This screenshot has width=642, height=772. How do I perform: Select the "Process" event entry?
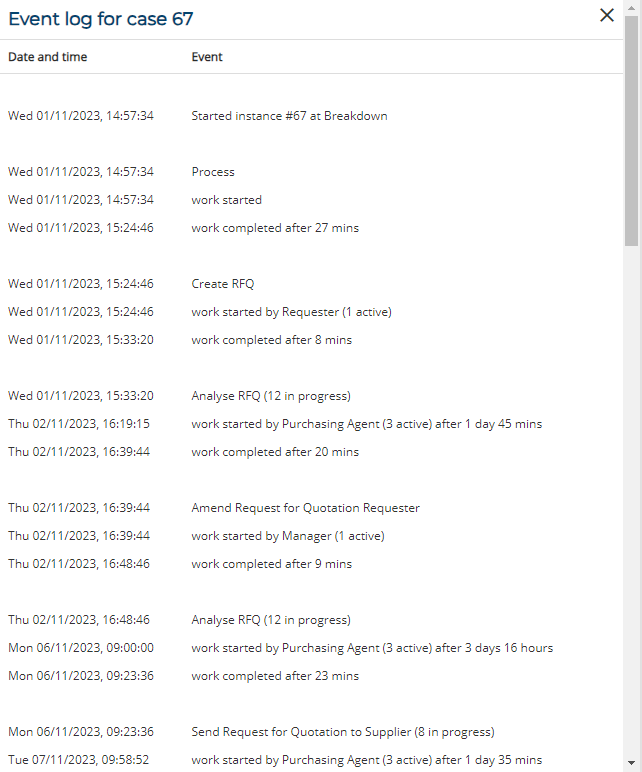(213, 172)
